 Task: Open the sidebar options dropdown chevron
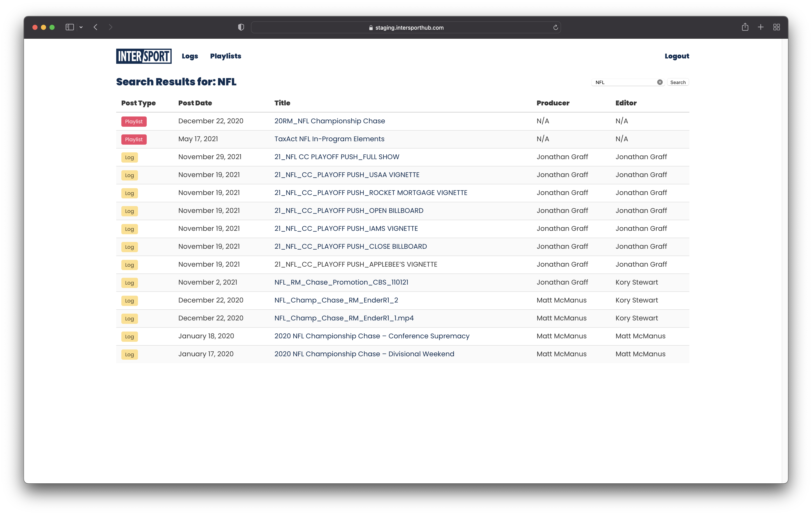(81, 27)
